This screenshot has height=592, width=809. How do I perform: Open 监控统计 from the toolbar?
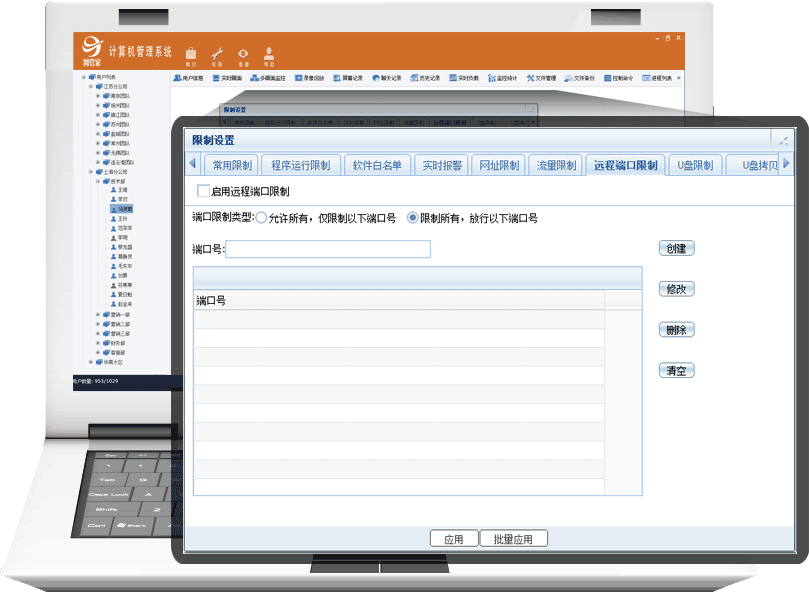click(502, 78)
